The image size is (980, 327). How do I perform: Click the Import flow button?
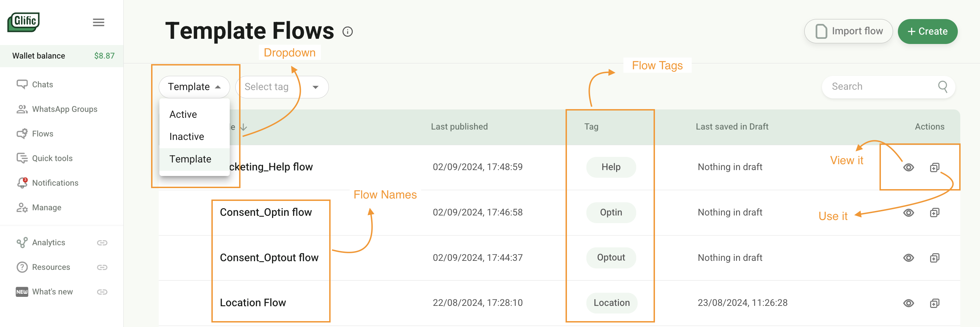(x=848, y=31)
